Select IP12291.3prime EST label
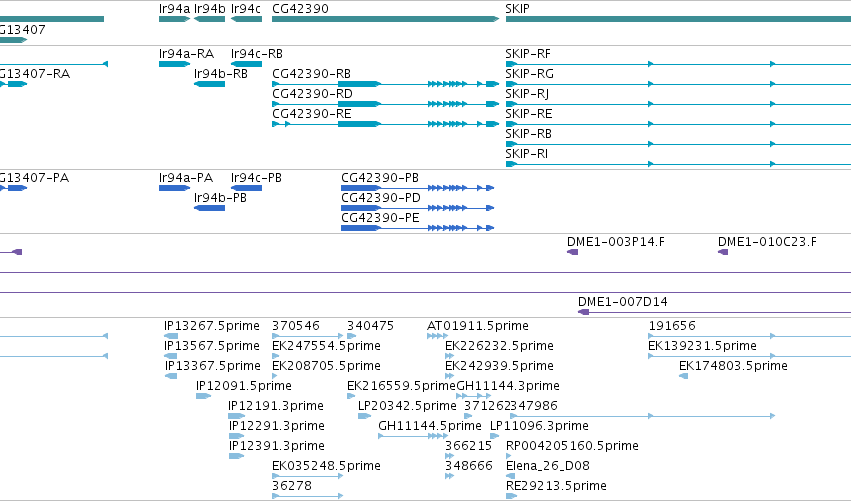The width and height of the screenshot is (851, 501). click(x=277, y=427)
